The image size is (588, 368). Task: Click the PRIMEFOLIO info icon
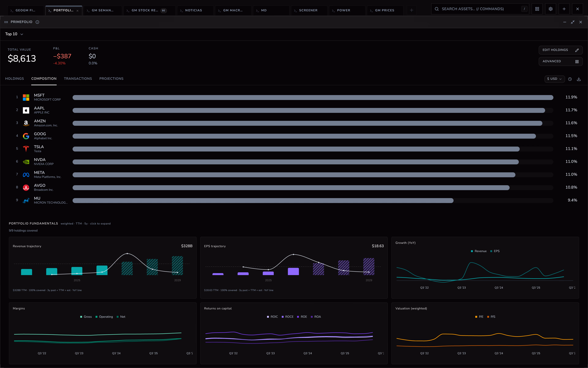tap(37, 22)
